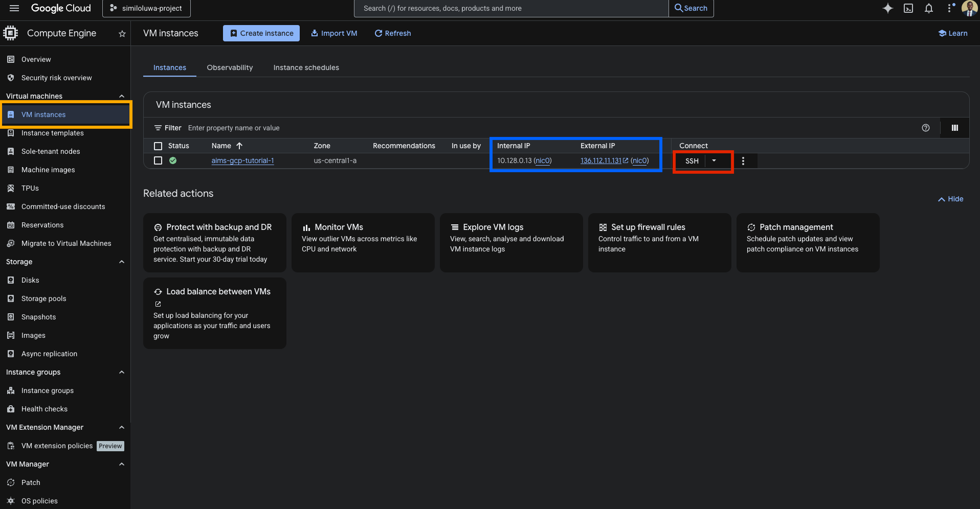This screenshot has height=509, width=980.
Task: Refresh the VM instances list
Action: click(x=392, y=33)
